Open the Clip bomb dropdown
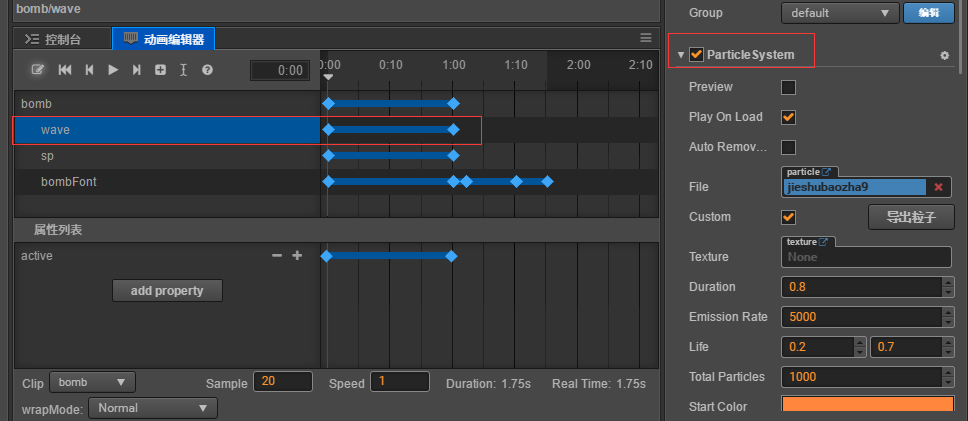The width and height of the screenshot is (968, 421). 92,382
